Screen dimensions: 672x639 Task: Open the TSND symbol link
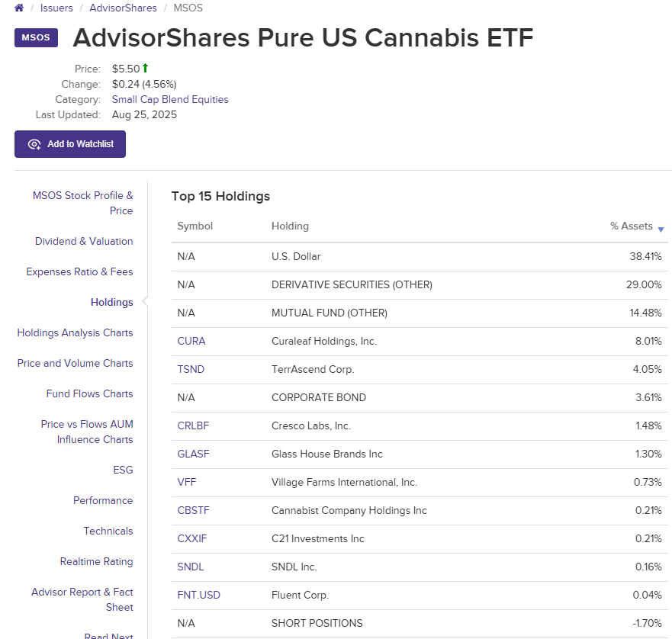(x=191, y=369)
